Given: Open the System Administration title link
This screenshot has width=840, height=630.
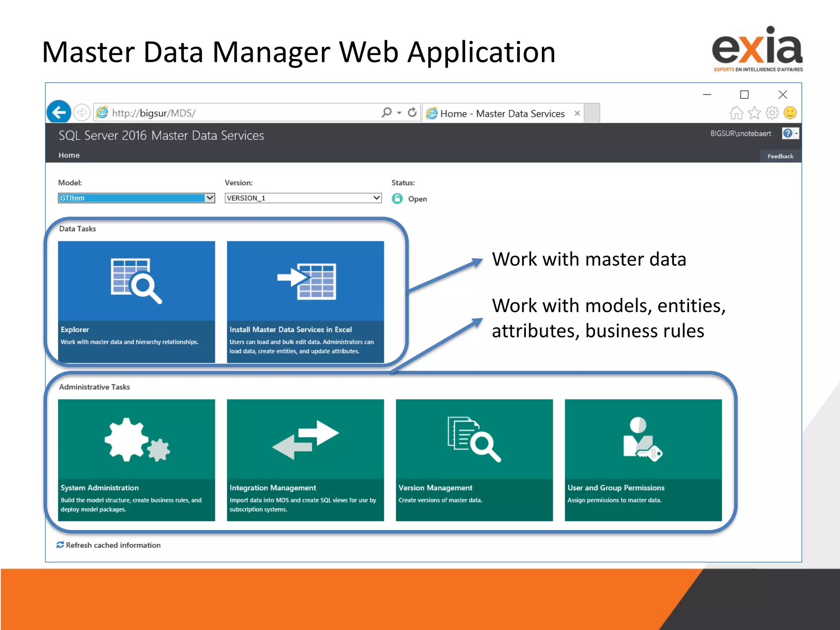Looking at the screenshot, I should (100, 488).
